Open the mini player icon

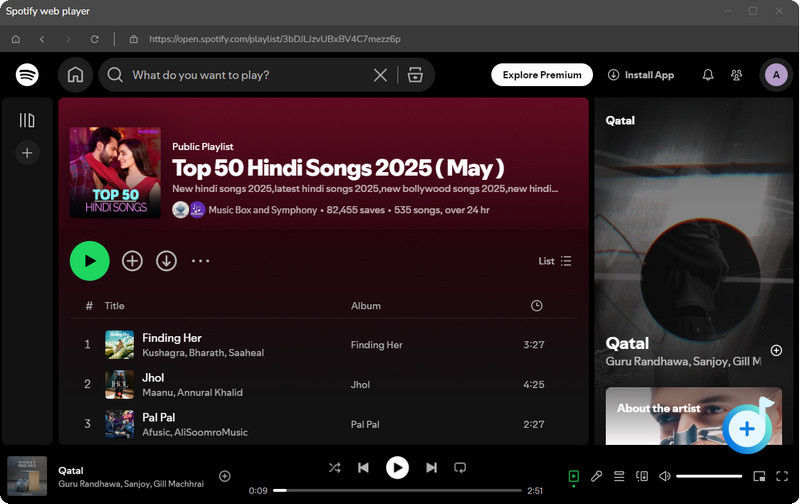pos(759,476)
